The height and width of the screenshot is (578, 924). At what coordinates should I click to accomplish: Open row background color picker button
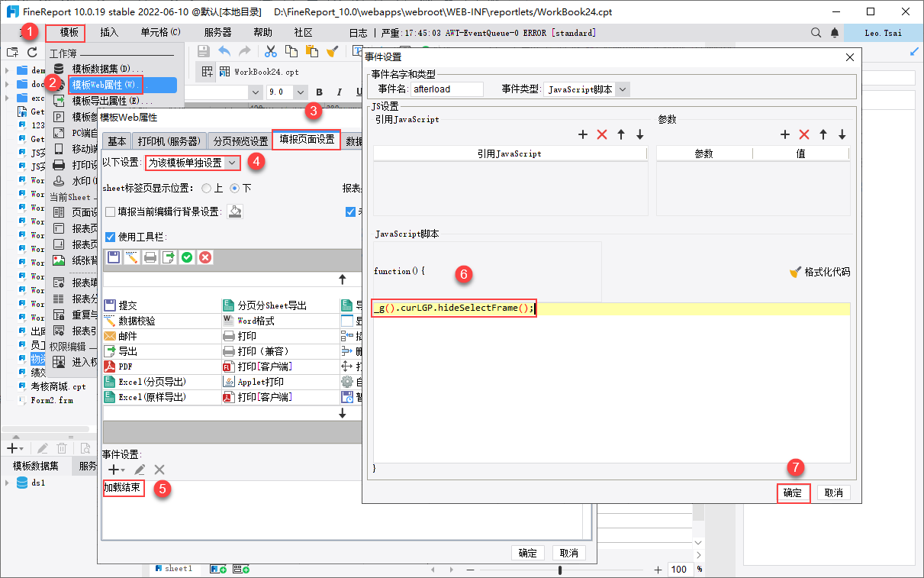235,212
